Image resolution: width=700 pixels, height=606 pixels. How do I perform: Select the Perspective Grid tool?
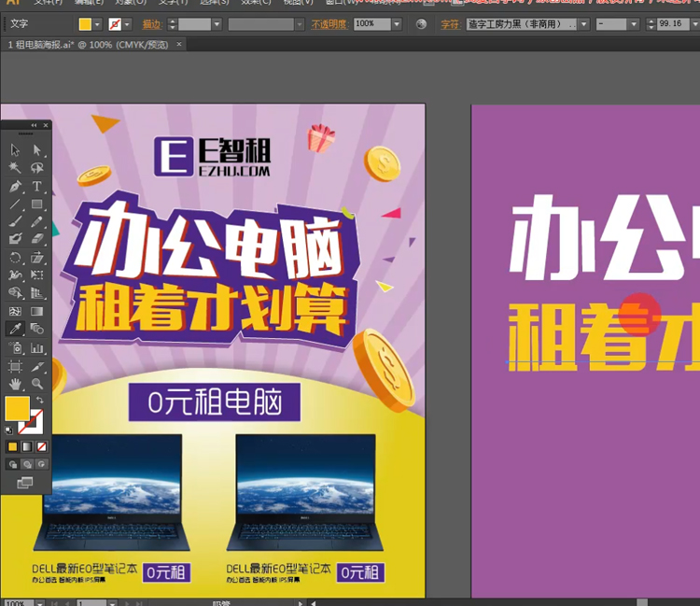tap(37, 292)
